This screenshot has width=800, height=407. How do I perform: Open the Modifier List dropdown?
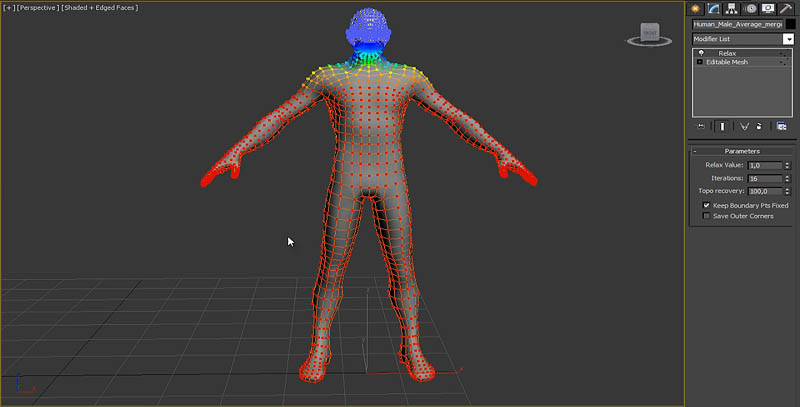click(788, 39)
